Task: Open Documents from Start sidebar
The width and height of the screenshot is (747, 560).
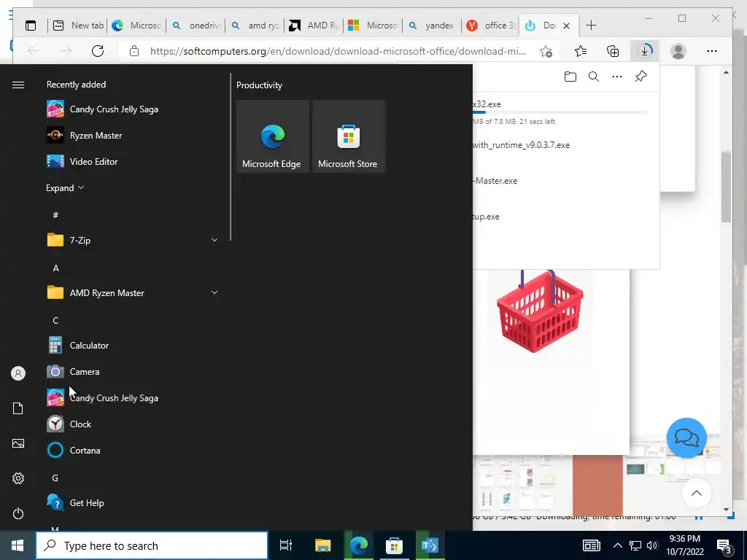Action: click(18, 408)
